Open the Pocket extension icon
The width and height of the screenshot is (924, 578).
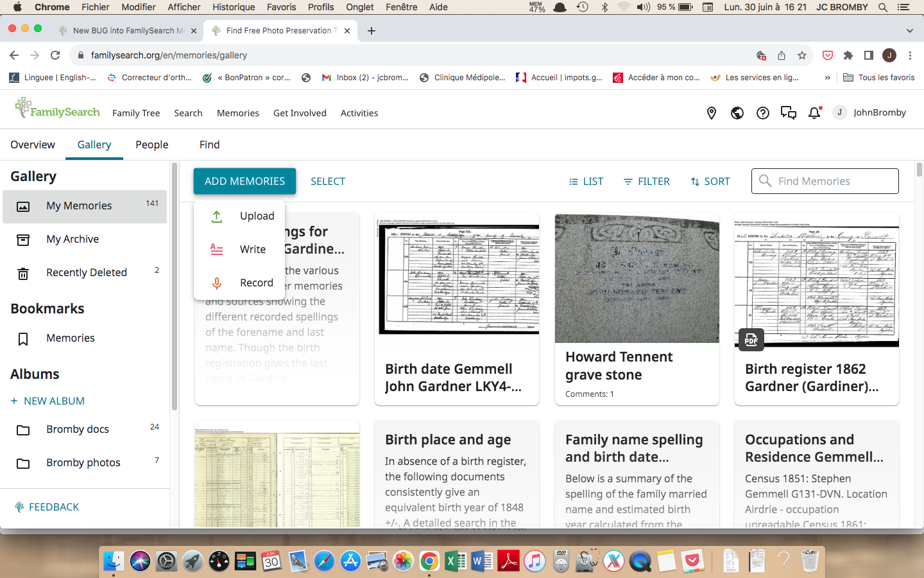coord(828,55)
